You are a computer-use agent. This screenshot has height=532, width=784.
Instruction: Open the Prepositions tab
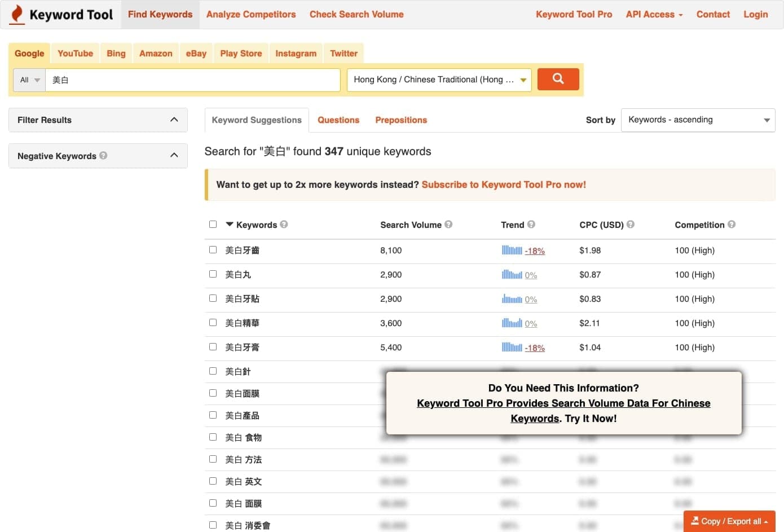(401, 120)
